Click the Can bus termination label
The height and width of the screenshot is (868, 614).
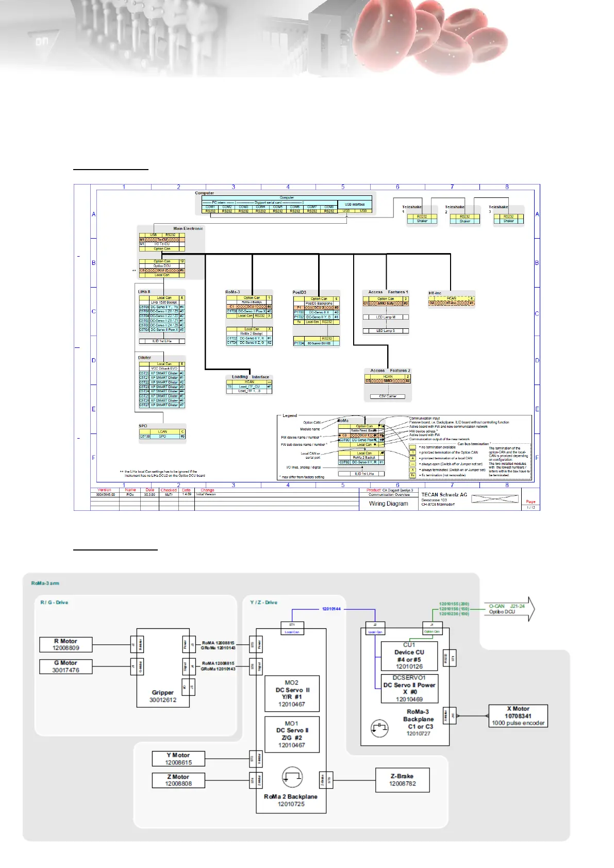[x=473, y=444]
